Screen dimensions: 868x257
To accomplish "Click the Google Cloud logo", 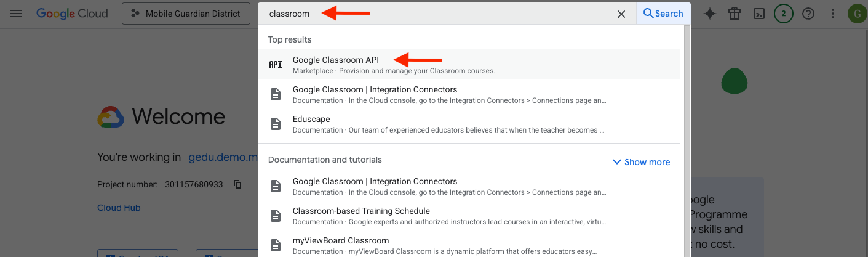I will [x=72, y=14].
